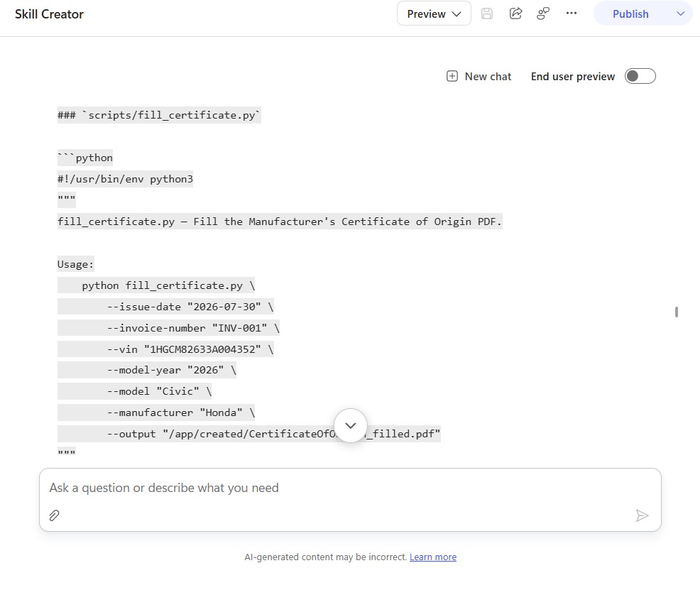The image size is (700, 590).
Task: Click the --vin "1HGCM82633A004352" line
Action: (x=165, y=349)
